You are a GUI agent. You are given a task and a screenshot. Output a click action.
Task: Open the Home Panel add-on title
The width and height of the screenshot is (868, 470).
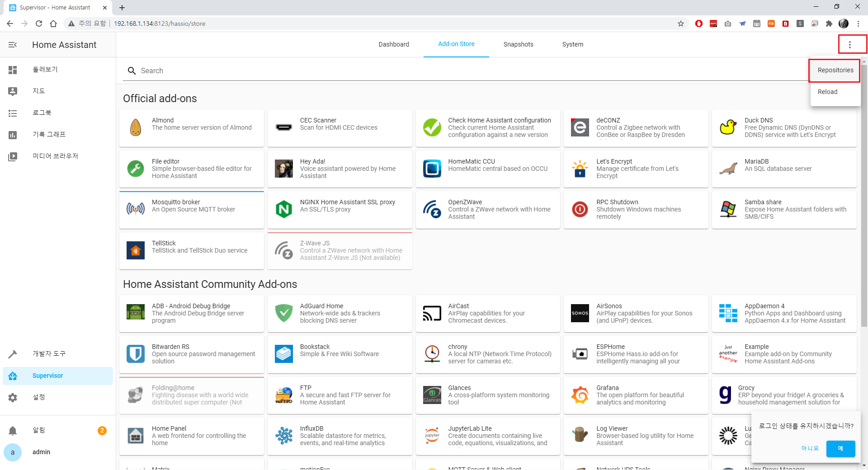click(169, 428)
